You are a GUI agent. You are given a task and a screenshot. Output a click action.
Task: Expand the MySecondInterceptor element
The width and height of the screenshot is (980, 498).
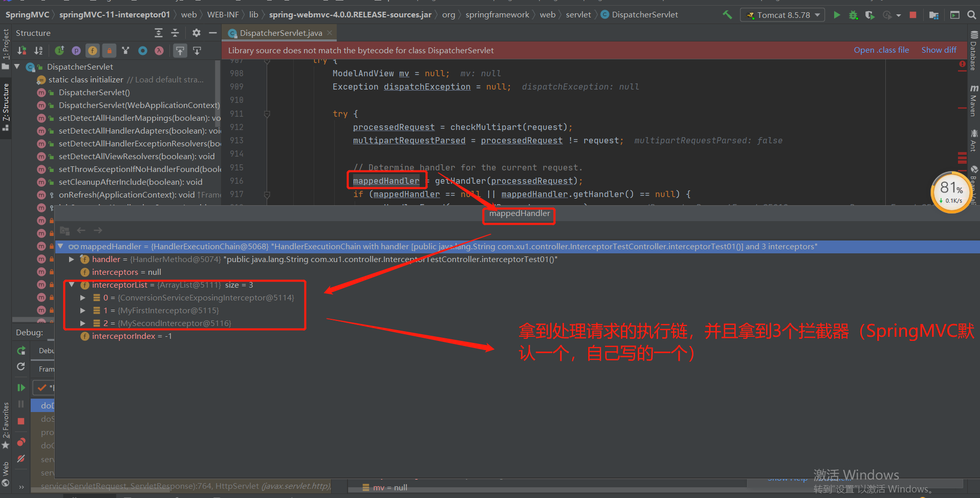pyautogui.click(x=83, y=323)
